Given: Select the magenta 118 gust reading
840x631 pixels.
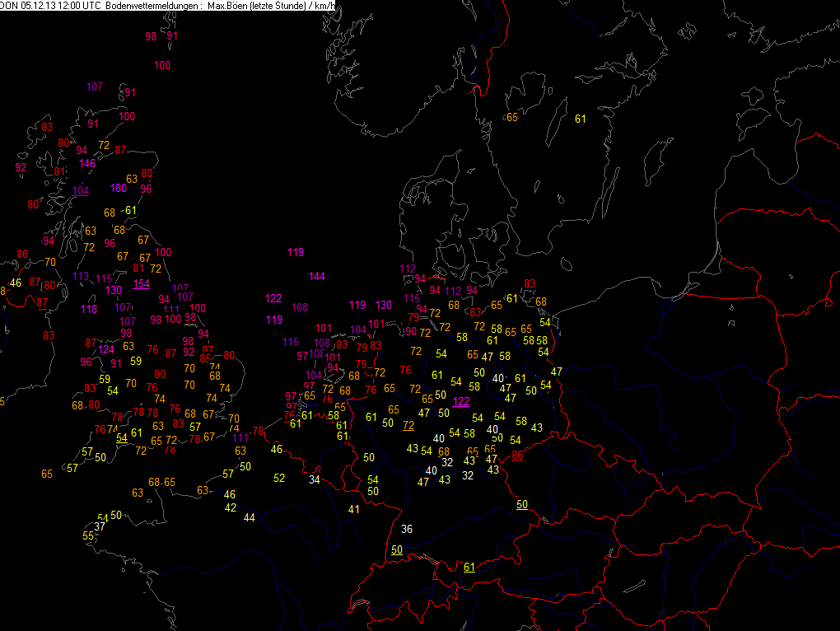Looking at the screenshot, I should point(89,309).
